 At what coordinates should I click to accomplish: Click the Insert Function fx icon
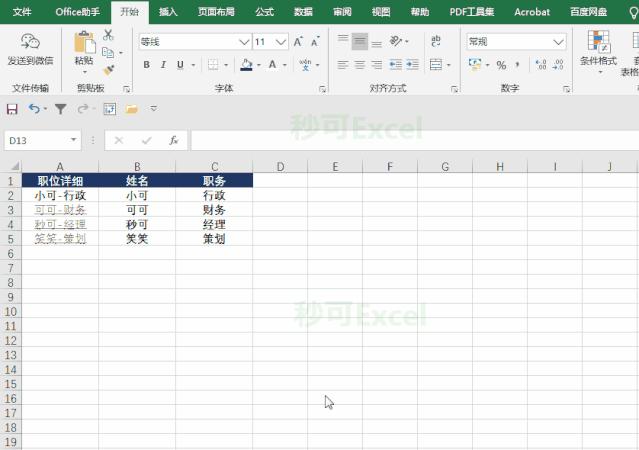(x=174, y=140)
